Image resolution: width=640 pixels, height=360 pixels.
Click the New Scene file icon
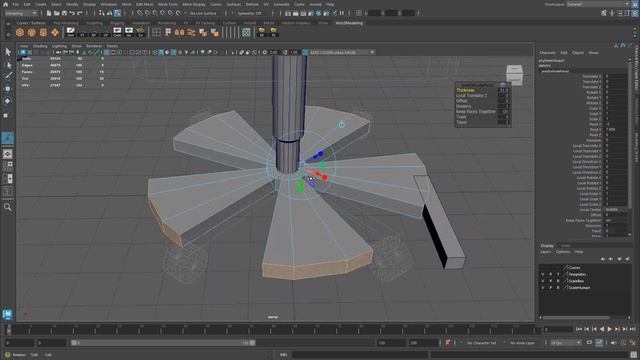(49, 13)
